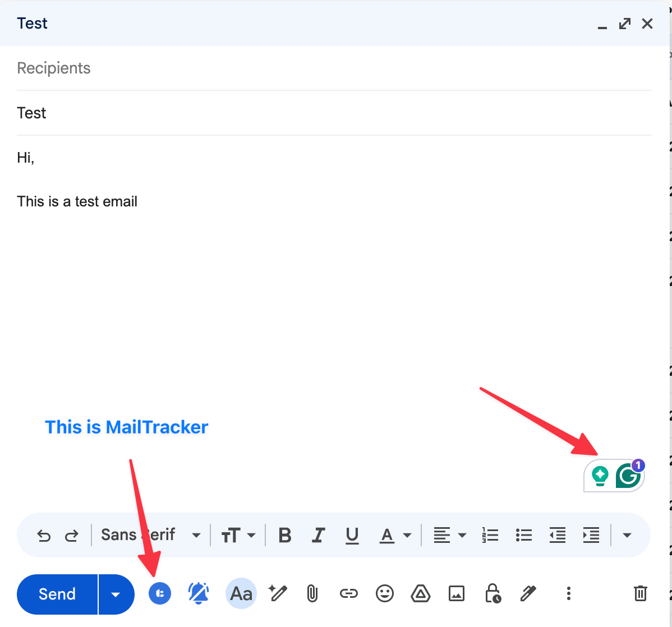The width and height of the screenshot is (672, 627).
Task: Toggle underline formatting
Action: point(352,535)
